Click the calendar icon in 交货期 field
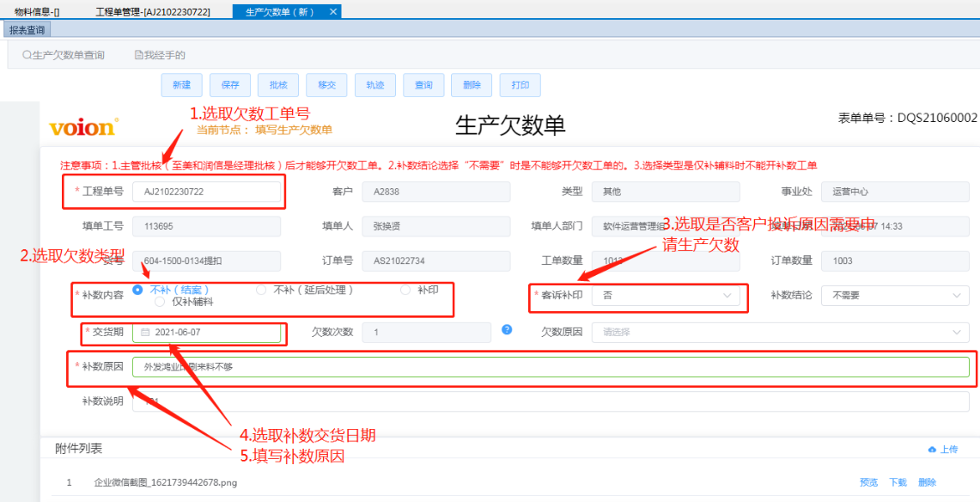Screen dimensions: 980x502 point(145,333)
